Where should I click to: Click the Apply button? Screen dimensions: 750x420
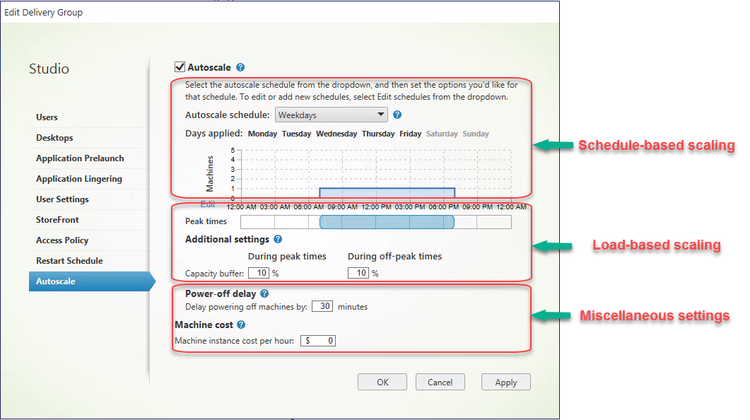[x=506, y=382]
